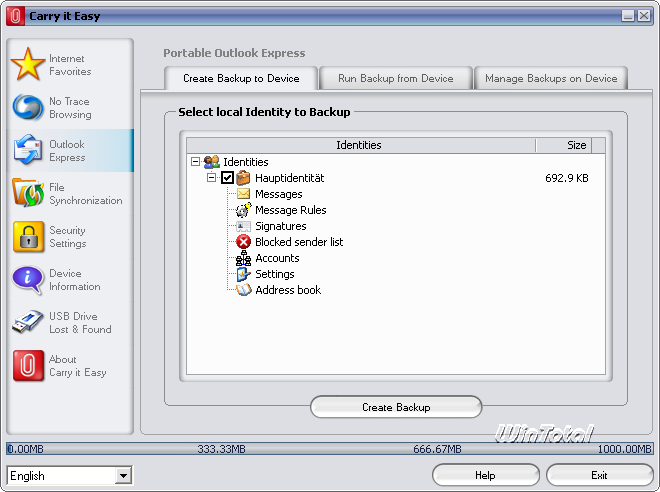
Task: Select the Message Rules row label
Action: coord(291,210)
